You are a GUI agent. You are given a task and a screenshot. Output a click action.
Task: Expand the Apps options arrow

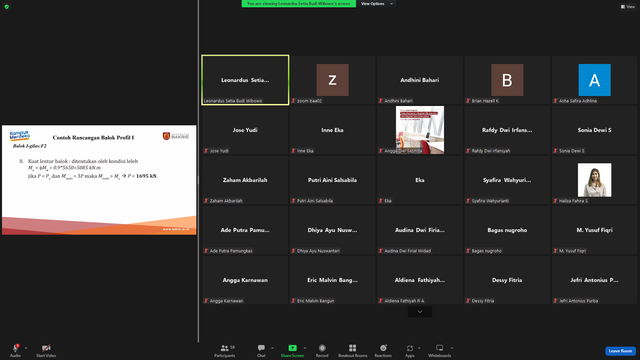pyautogui.click(x=419, y=348)
